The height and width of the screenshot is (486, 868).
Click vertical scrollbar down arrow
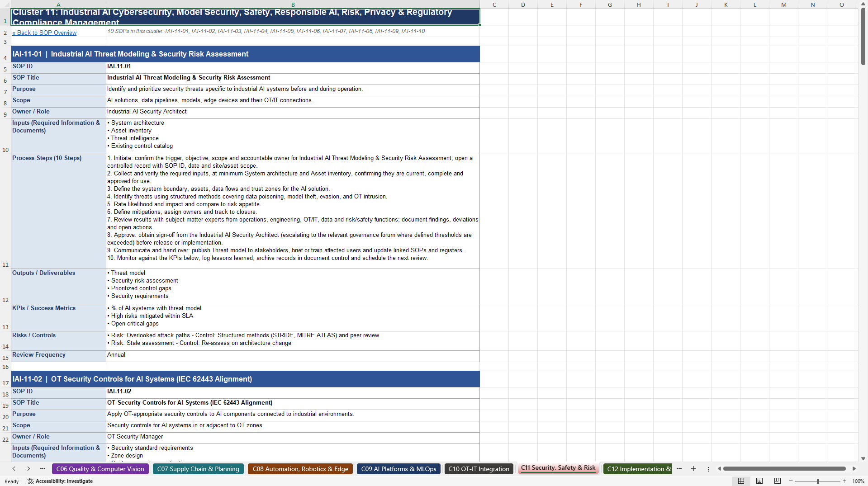(x=863, y=458)
